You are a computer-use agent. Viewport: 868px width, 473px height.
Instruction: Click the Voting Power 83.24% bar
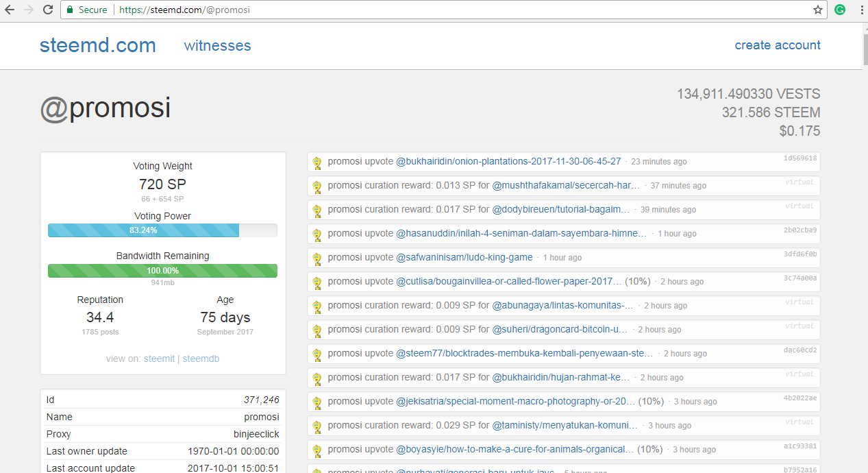(162, 230)
